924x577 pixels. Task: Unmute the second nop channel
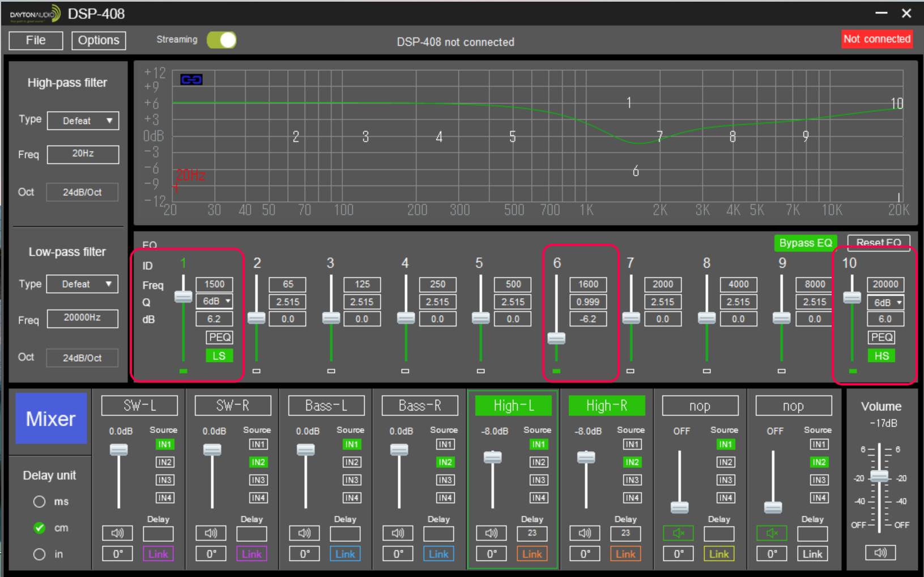(772, 533)
